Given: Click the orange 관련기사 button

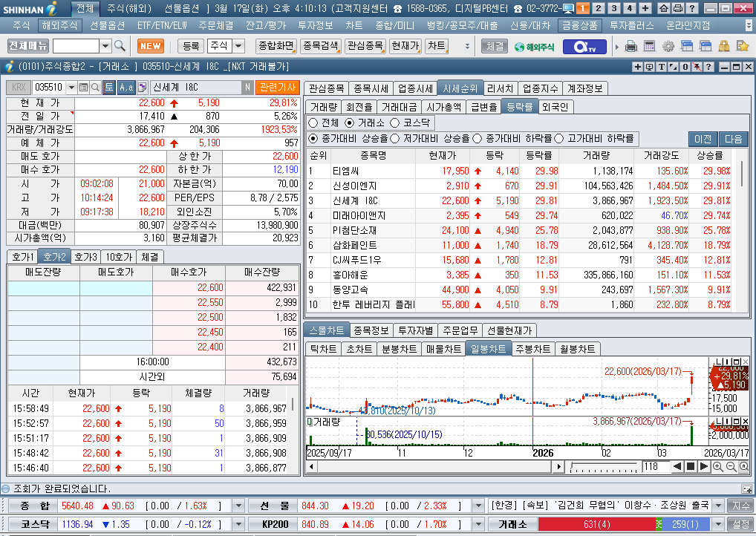Looking at the screenshot, I should click(x=278, y=88).
